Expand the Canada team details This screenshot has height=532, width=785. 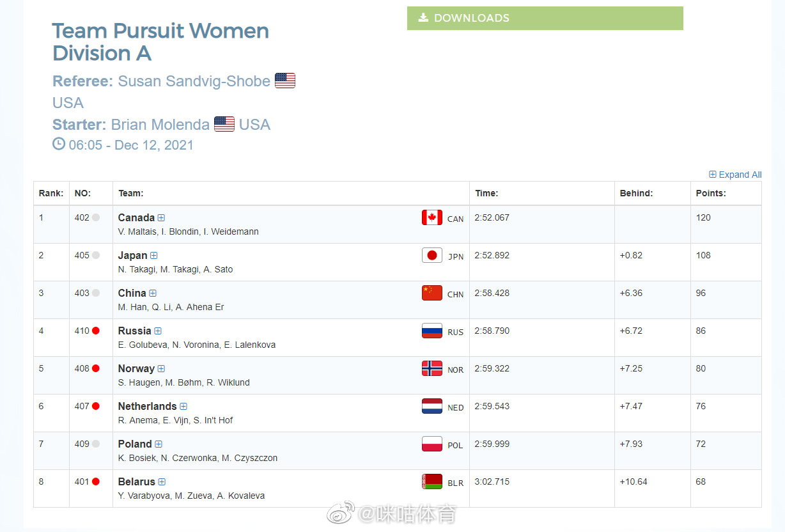click(161, 218)
